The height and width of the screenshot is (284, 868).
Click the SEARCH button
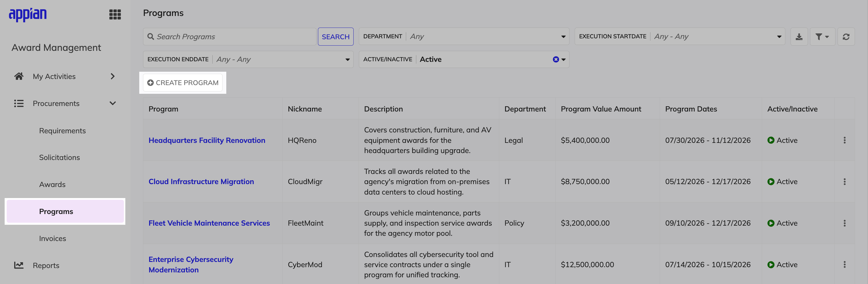pos(336,36)
